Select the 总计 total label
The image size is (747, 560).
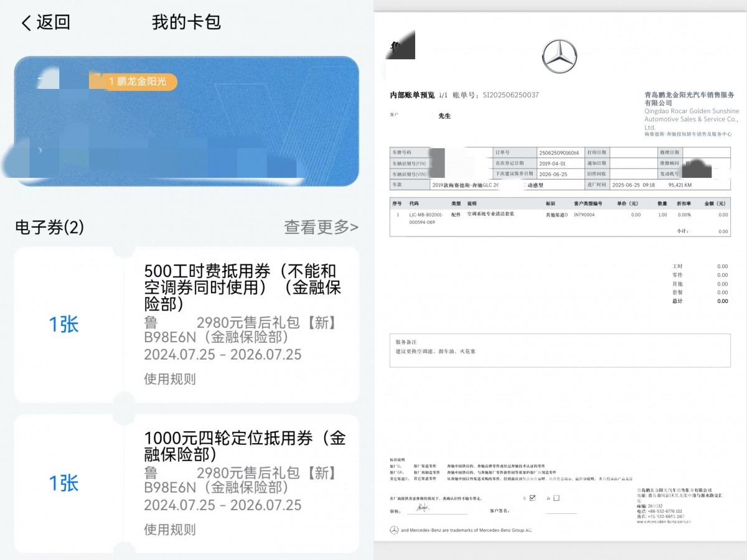coord(677,301)
